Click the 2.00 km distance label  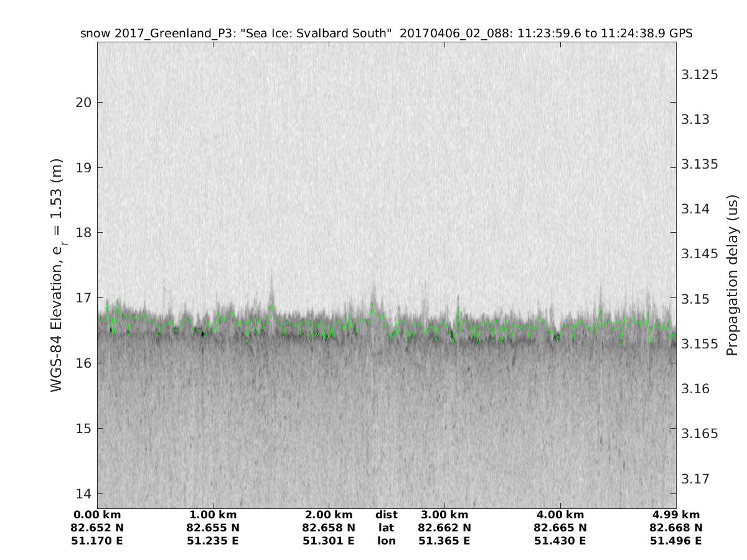pos(329,515)
